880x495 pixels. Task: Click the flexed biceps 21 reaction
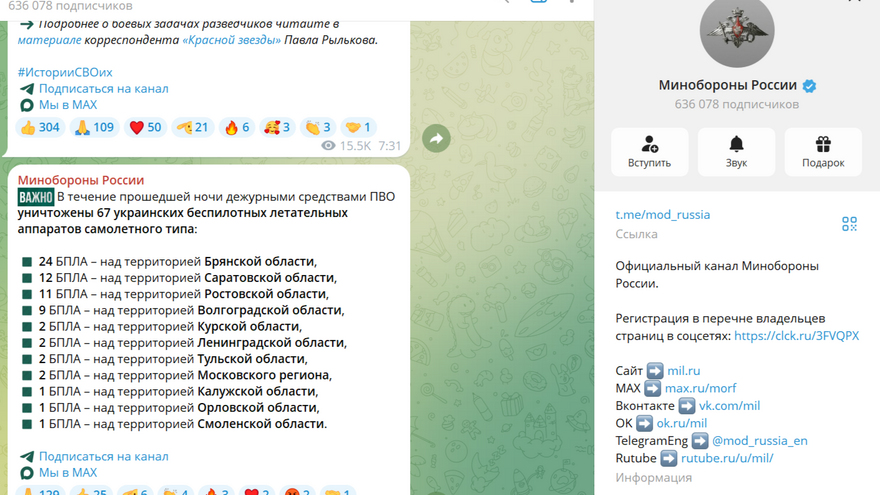(x=192, y=127)
